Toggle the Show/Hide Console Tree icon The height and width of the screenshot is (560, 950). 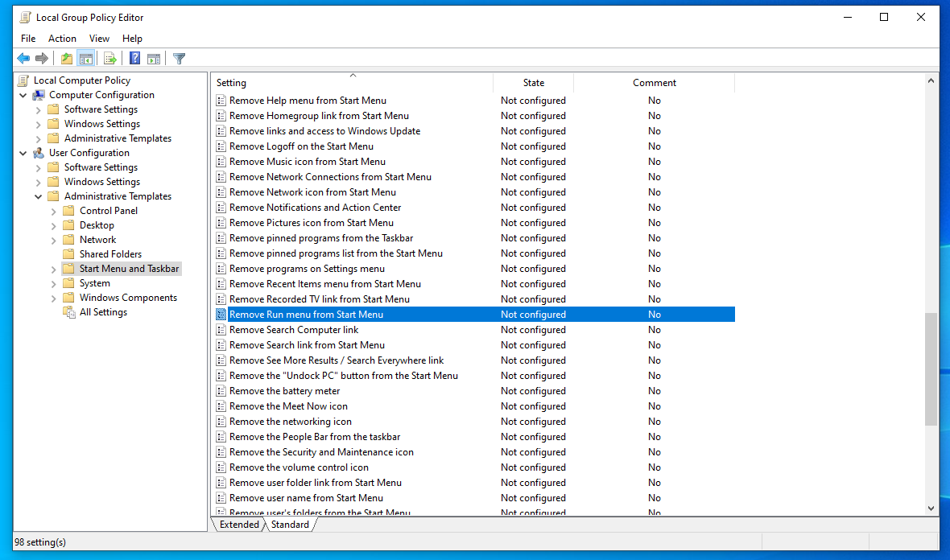point(85,58)
